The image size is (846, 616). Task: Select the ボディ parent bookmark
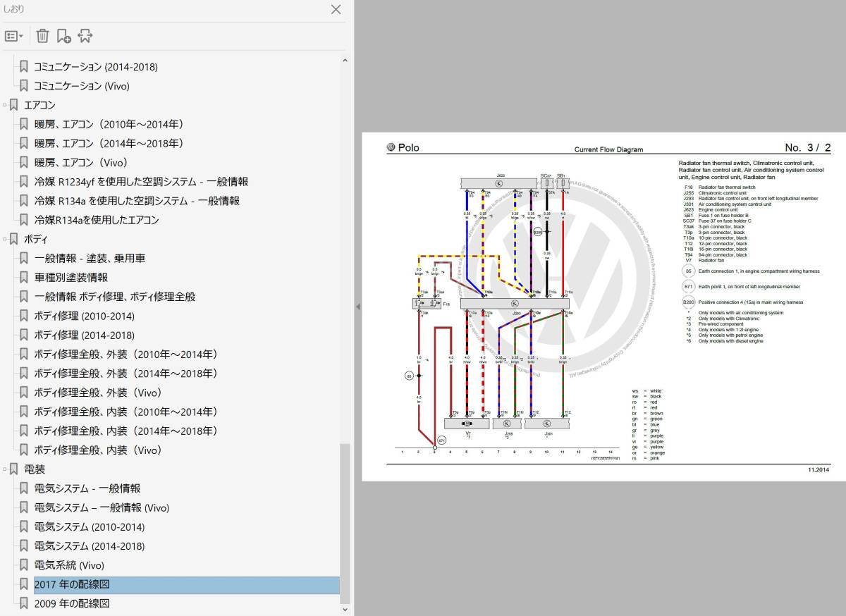35,239
